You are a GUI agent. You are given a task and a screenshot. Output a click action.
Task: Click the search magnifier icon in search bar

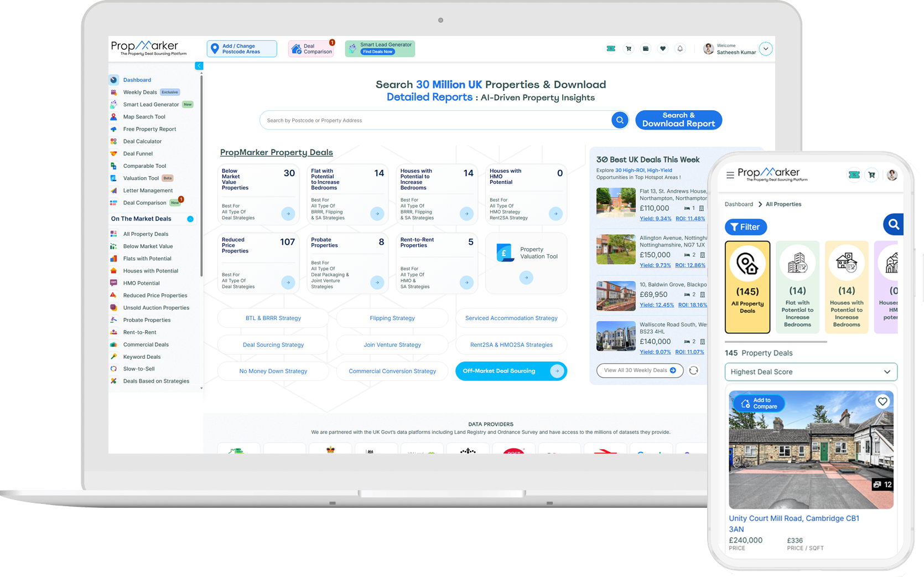pos(620,120)
